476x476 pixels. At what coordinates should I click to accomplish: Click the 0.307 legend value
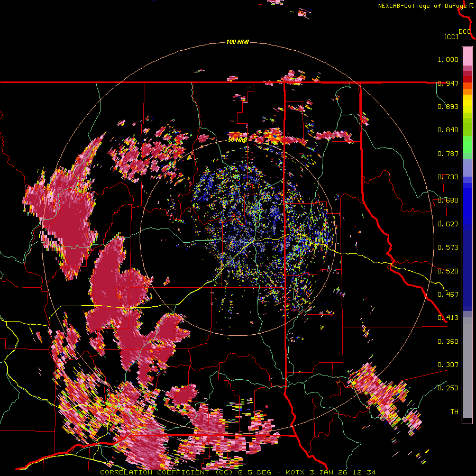coord(448,364)
